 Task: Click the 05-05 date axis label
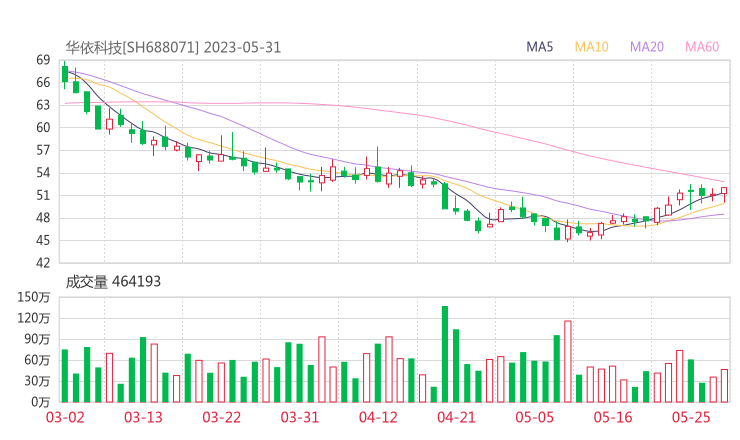pos(534,417)
